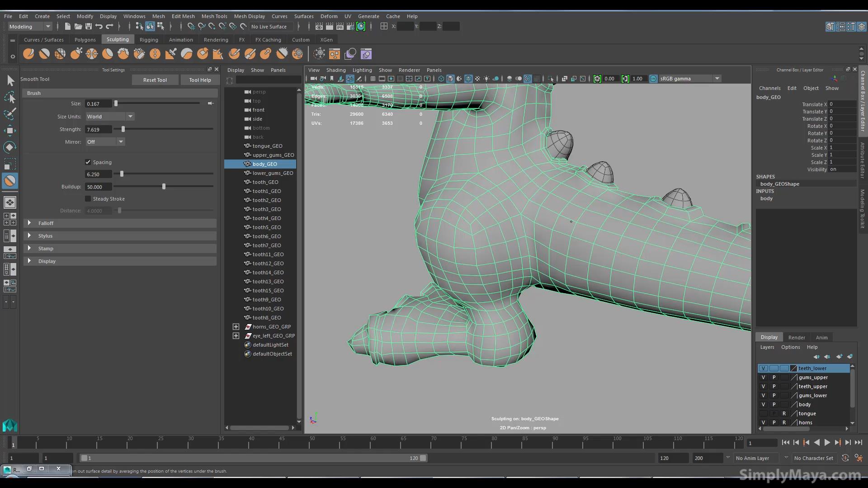The image size is (868, 488).
Task: Click the Undo arrow icon
Action: tap(99, 27)
